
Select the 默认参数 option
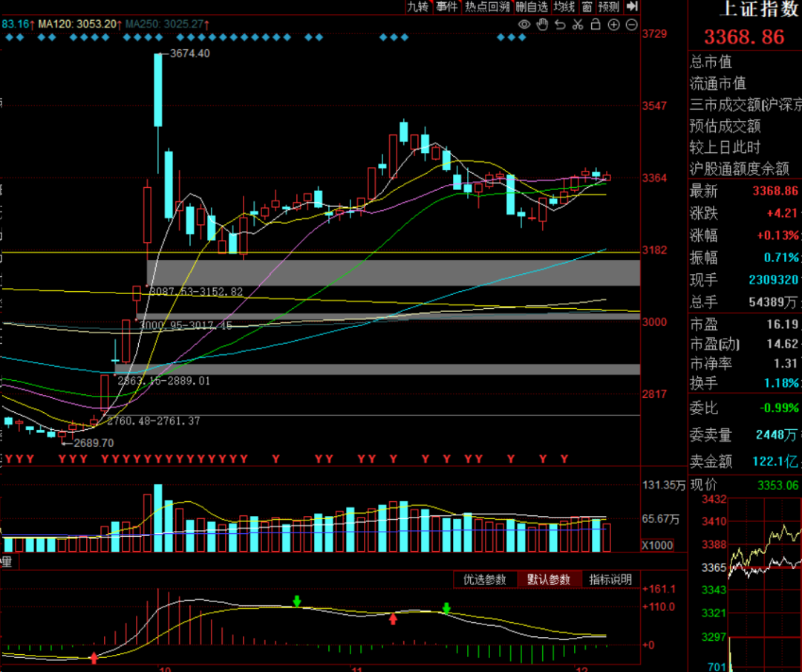point(549,579)
